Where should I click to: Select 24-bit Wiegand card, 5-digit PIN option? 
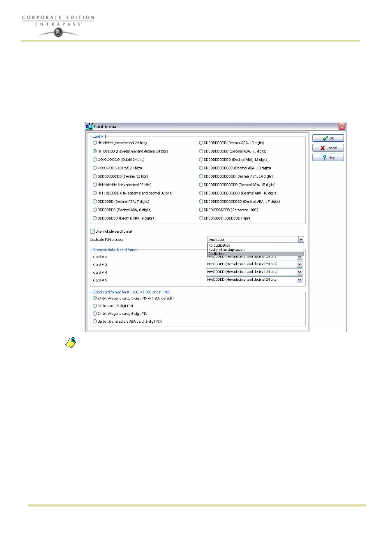tap(95, 298)
